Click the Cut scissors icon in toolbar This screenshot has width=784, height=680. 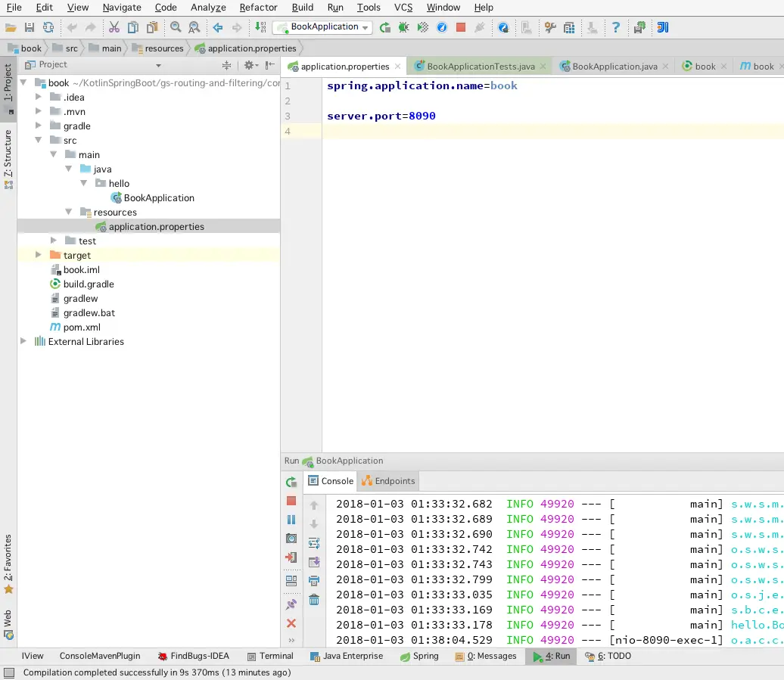[x=114, y=27]
